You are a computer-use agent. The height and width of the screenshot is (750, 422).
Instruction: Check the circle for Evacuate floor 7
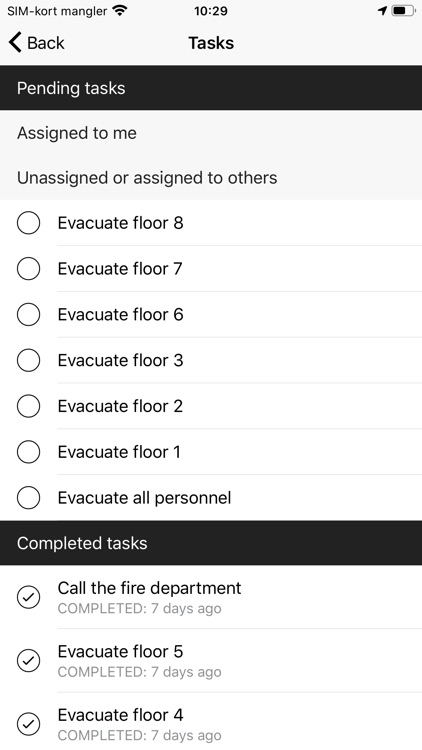(28, 269)
